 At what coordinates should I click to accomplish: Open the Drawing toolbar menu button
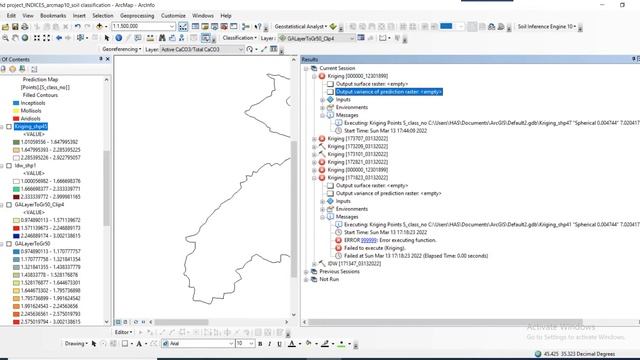[76, 344]
